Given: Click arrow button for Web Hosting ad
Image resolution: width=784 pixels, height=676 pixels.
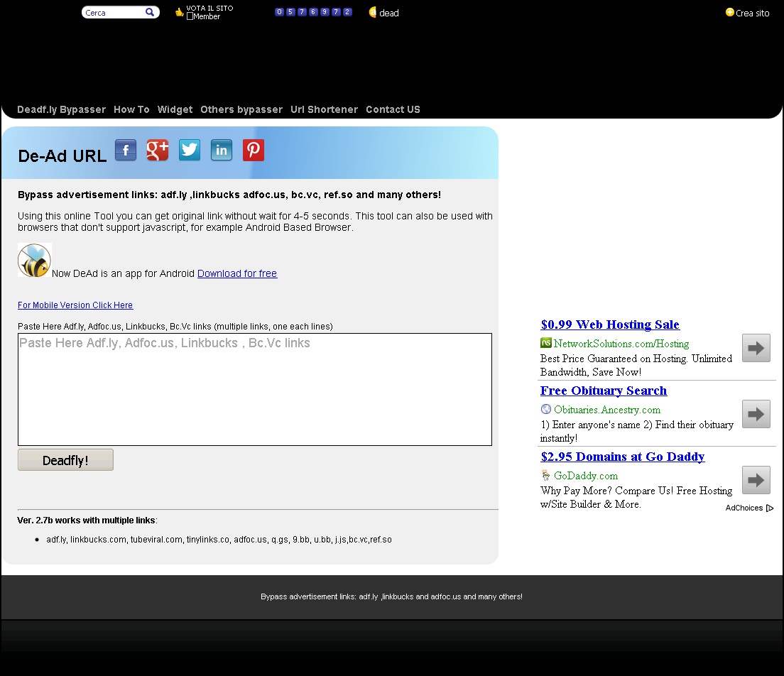Looking at the screenshot, I should click(x=756, y=348).
